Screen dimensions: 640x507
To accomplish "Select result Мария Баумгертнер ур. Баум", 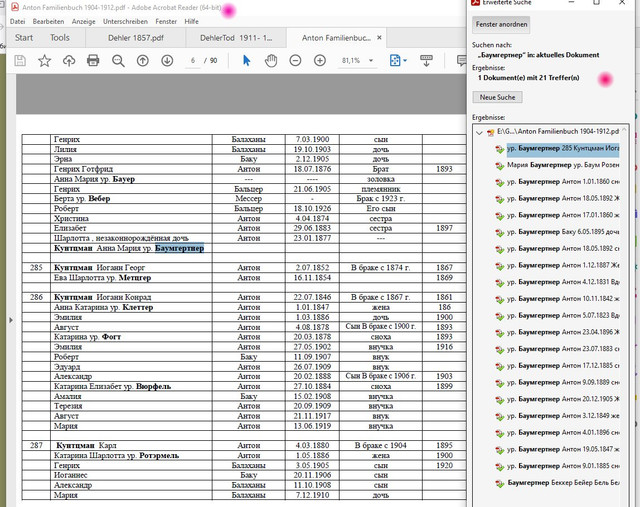I will pyautogui.click(x=558, y=165).
